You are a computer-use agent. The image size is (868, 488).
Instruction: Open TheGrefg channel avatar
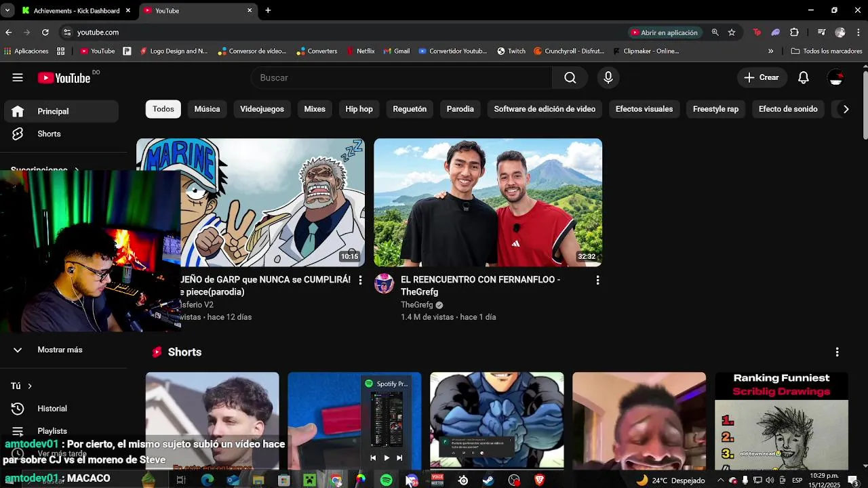pos(384,283)
